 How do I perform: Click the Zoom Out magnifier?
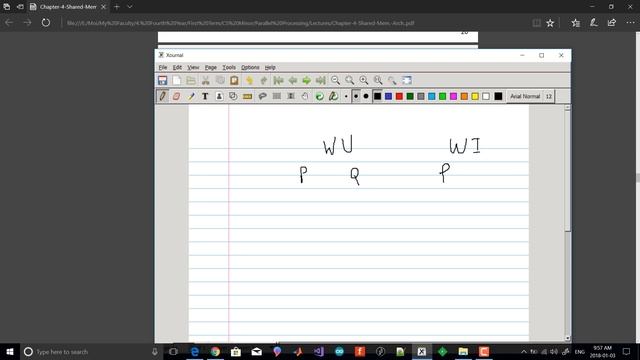pyautogui.click(x=336, y=80)
